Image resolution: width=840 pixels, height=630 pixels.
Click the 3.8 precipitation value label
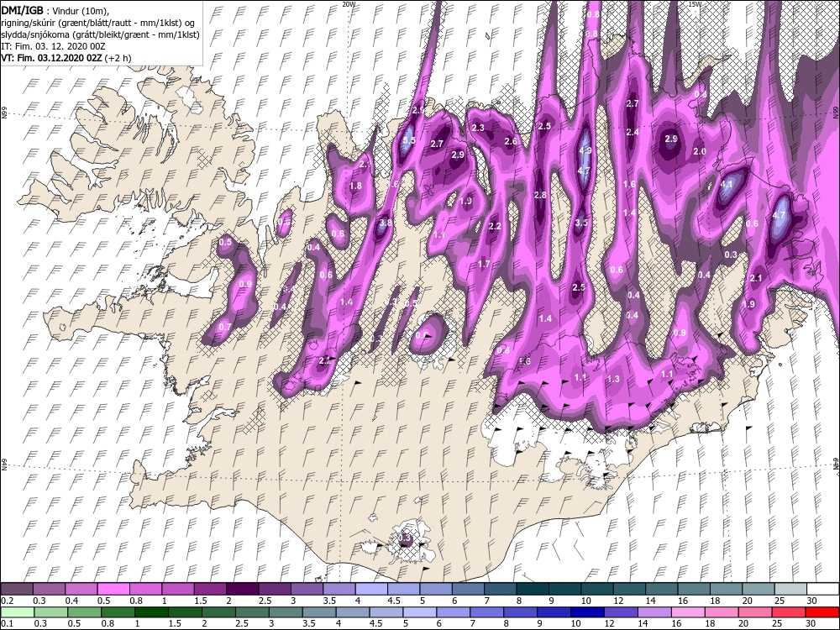386,223
